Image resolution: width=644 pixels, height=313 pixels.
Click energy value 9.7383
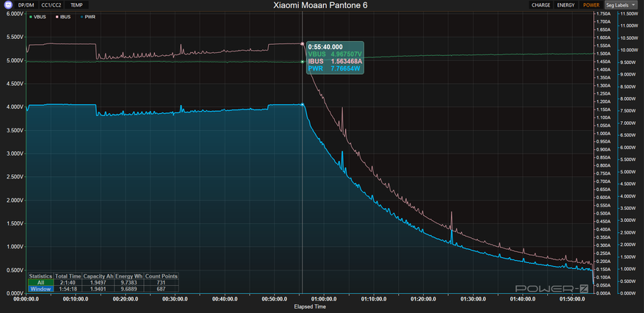click(x=129, y=283)
